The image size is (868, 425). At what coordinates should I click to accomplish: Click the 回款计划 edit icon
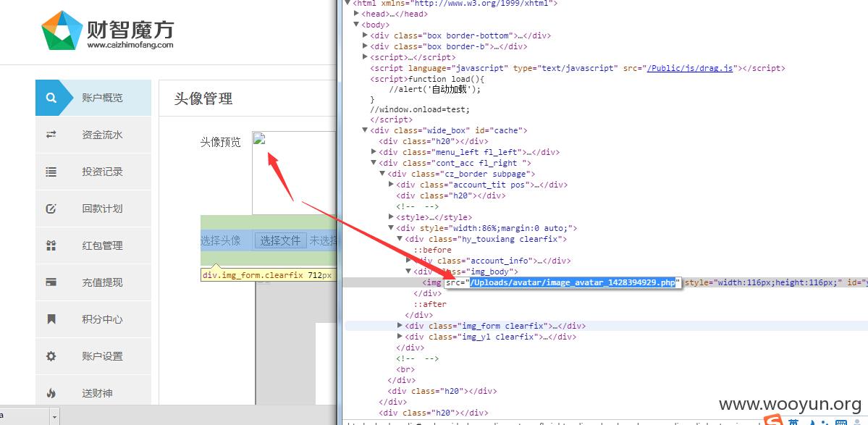51,209
